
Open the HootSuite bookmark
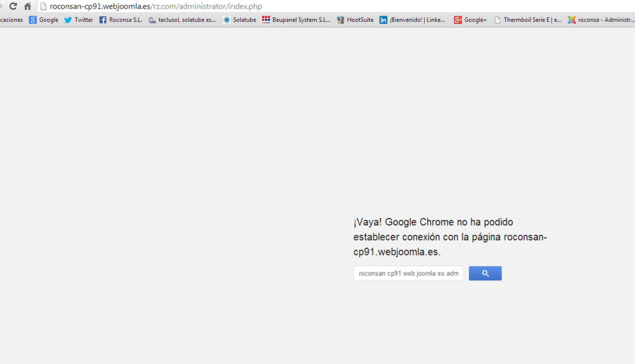click(355, 20)
